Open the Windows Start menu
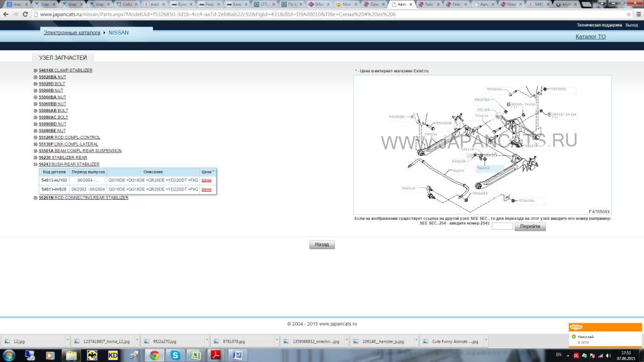This screenshot has height=362, width=644. [x=9, y=355]
